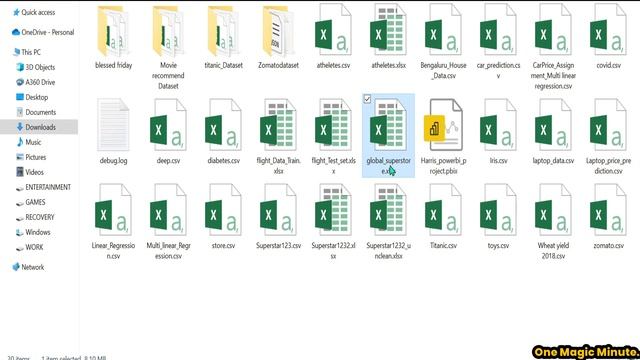
Task: Open 3D Objects in sidebar
Action: [36, 67]
